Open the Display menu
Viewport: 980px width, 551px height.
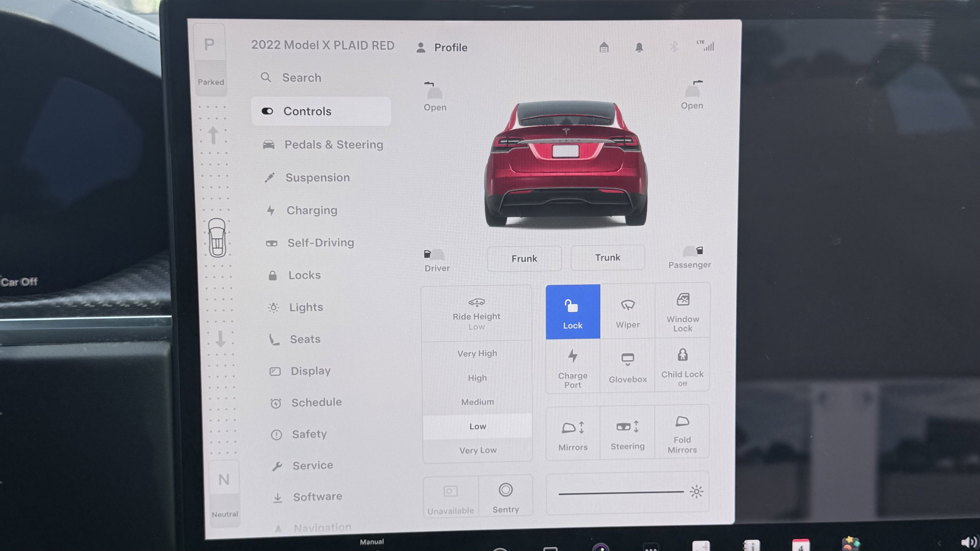(x=300, y=371)
